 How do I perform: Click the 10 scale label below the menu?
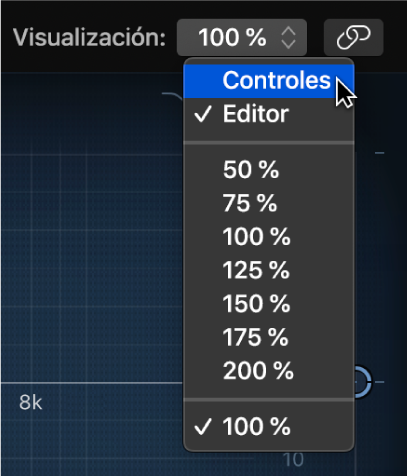point(293,460)
